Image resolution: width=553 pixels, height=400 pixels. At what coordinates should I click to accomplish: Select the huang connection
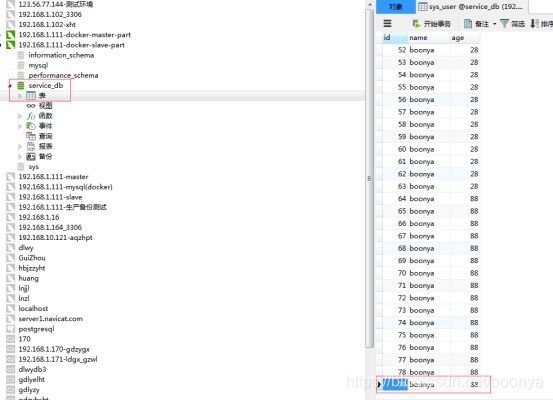pyautogui.click(x=29, y=278)
